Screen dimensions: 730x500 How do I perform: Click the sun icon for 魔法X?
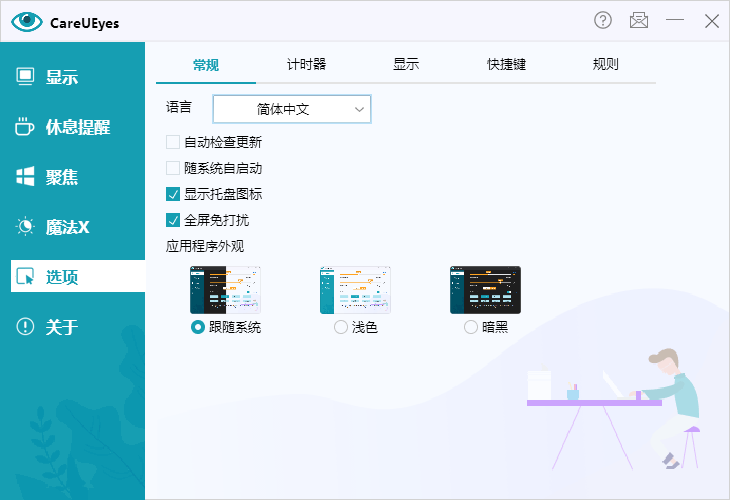tap(26, 227)
